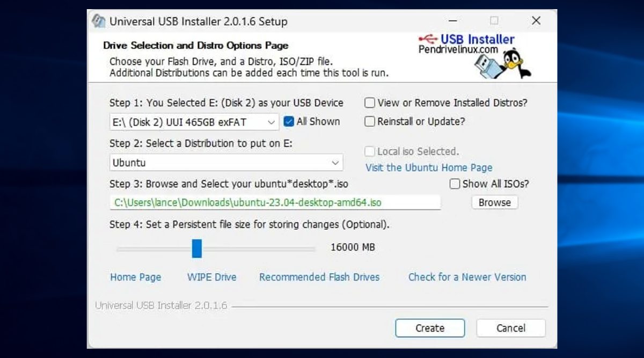This screenshot has width=644, height=358.
Task: Close the installer window
Action: coord(536,21)
